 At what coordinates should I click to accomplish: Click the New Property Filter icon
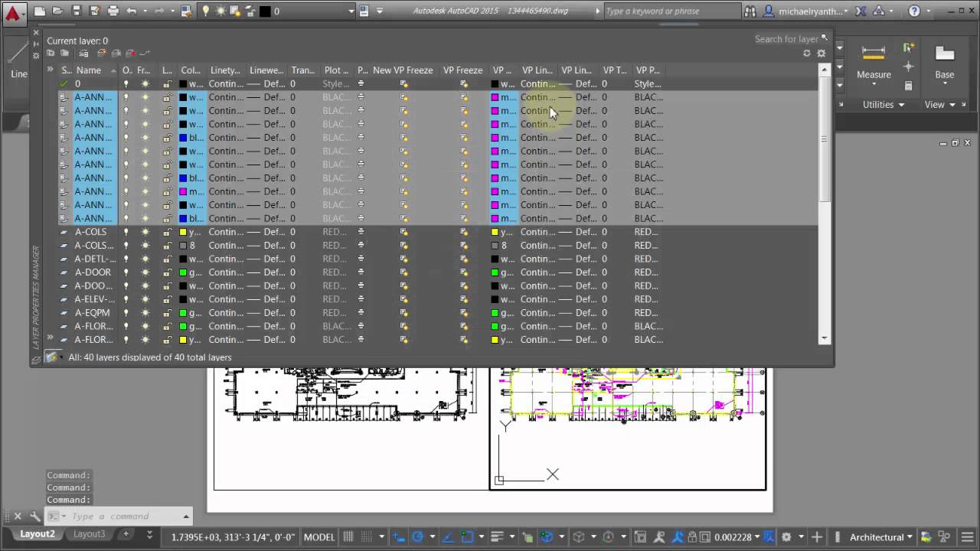click(x=51, y=54)
